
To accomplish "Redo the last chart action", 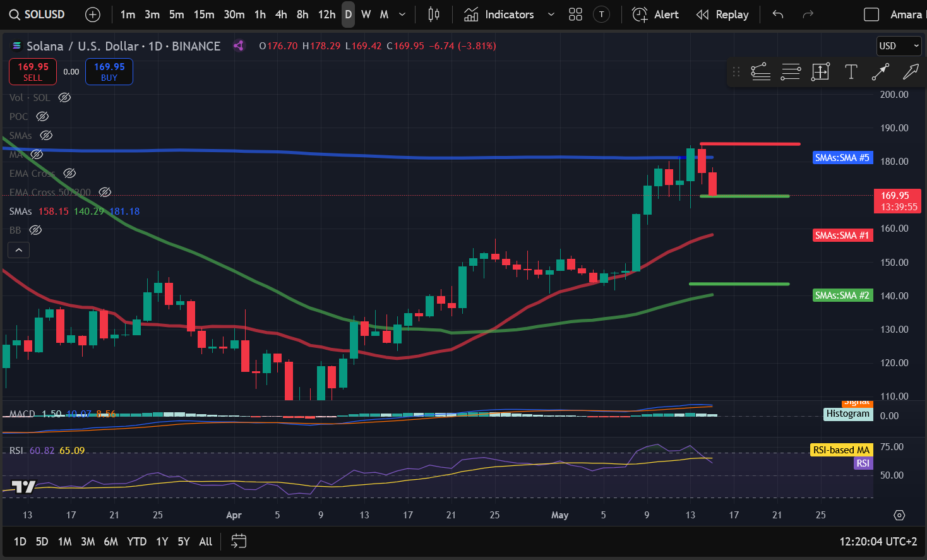I will tap(808, 15).
